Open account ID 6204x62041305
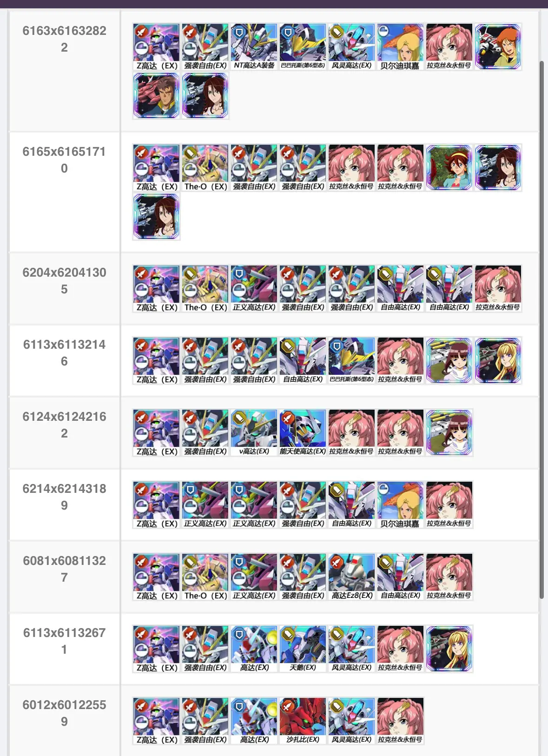 64,281
